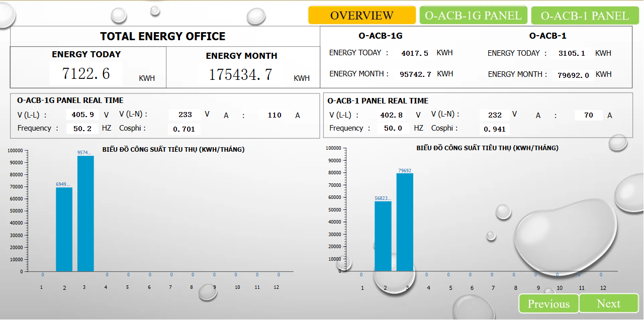Select the 0.701 Cosphi value field
This screenshot has height=320, width=644.
[184, 129]
